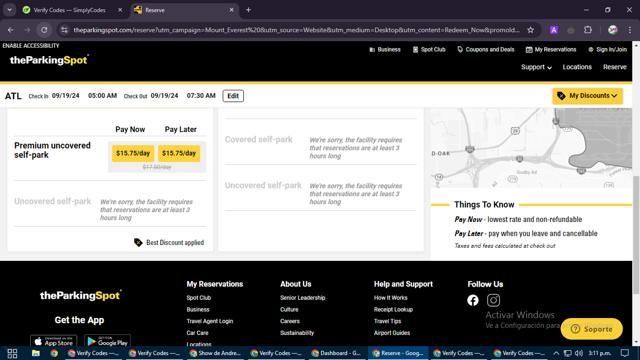The height and width of the screenshot is (360, 640).
Task: Close the Reserve tab
Action: coord(231,10)
